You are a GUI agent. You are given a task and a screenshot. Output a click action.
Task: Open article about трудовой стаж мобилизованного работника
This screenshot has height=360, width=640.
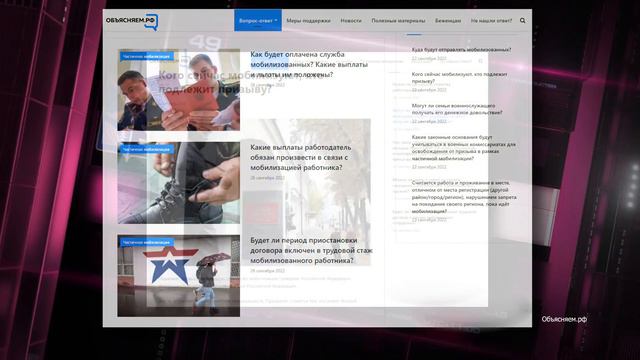pos(311,250)
